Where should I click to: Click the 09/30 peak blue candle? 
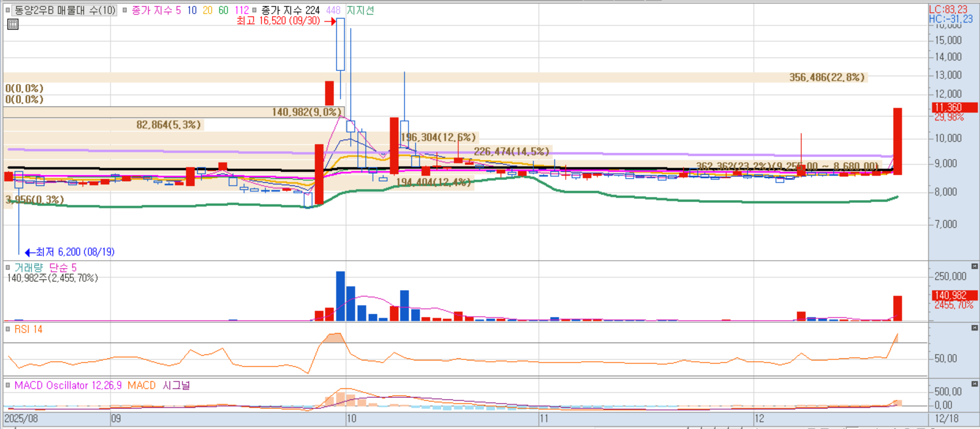click(x=340, y=44)
